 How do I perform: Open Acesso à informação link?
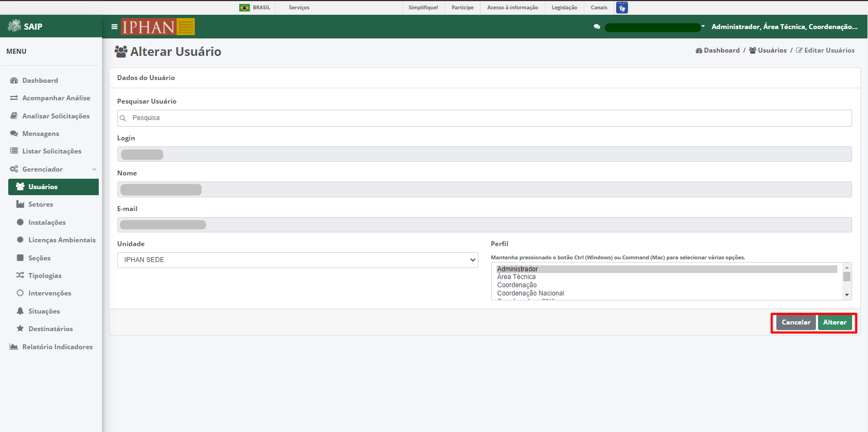pyautogui.click(x=512, y=8)
